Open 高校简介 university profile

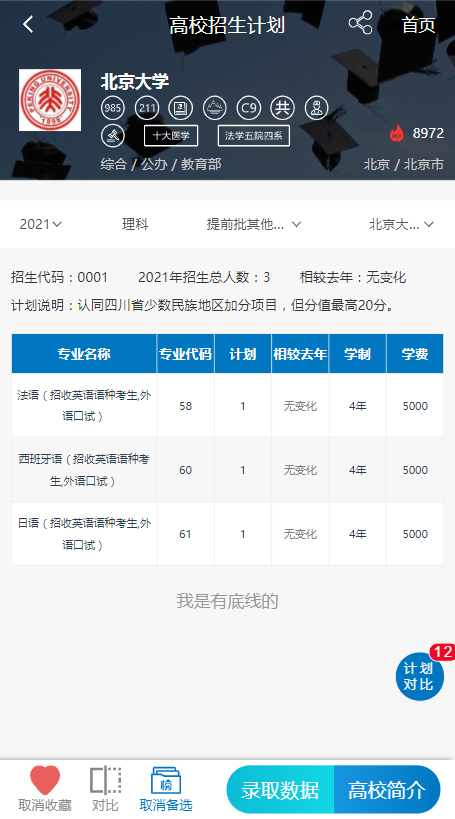(x=387, y=790)
